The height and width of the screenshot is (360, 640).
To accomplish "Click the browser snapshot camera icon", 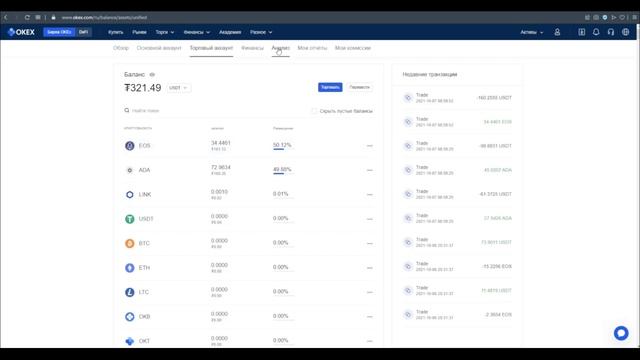I will 596,17.
